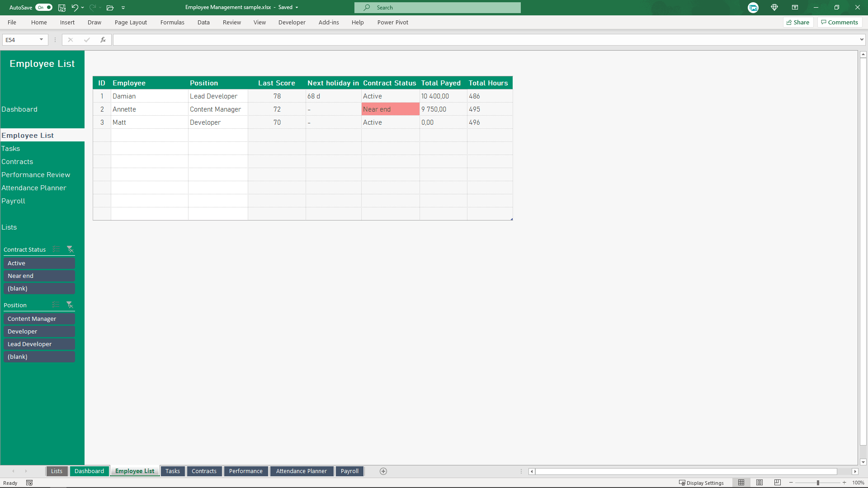Switch to the Payroll sheet tab
Viewport: 868px width, 488px height.
(x=349, y=471)
